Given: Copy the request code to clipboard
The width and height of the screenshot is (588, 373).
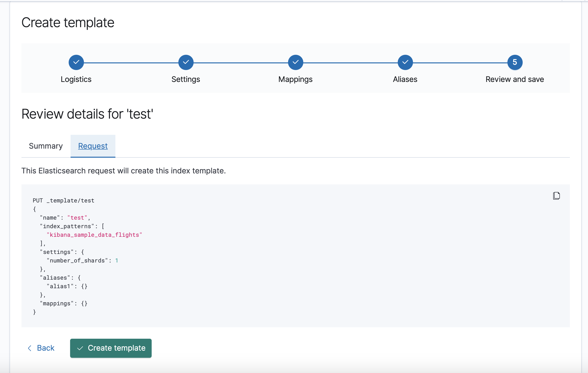Looking at the screenshot, I should coord(556,196).
